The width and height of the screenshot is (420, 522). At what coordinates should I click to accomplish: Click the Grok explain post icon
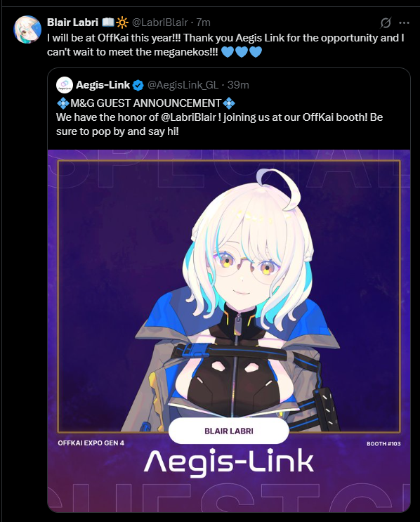tap(386, 22)
